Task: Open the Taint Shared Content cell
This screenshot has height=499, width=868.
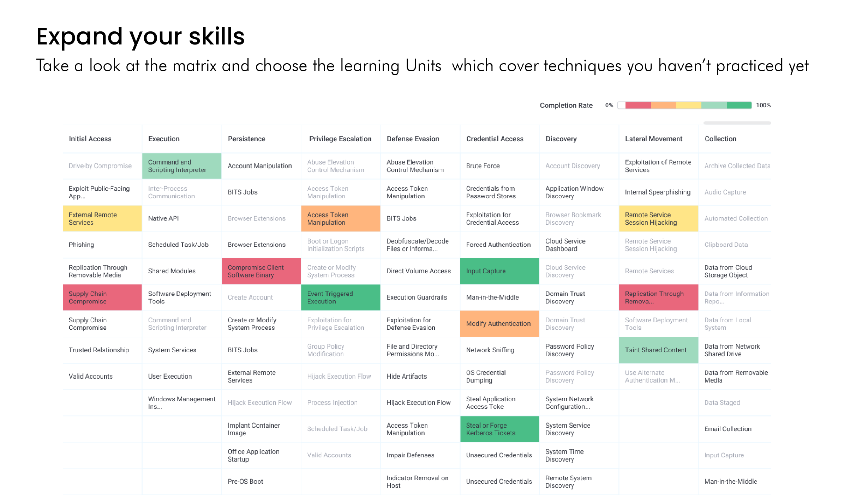Action: (x=658, y=350)
